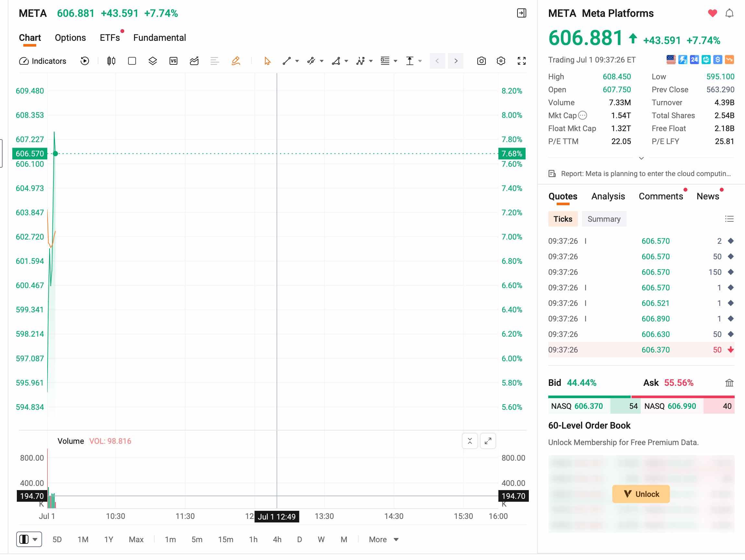The width and height of the screenshot is (745, 560).
Task: Click the Bid/Ask ratio bar
Action: click(x=641, y=397)
